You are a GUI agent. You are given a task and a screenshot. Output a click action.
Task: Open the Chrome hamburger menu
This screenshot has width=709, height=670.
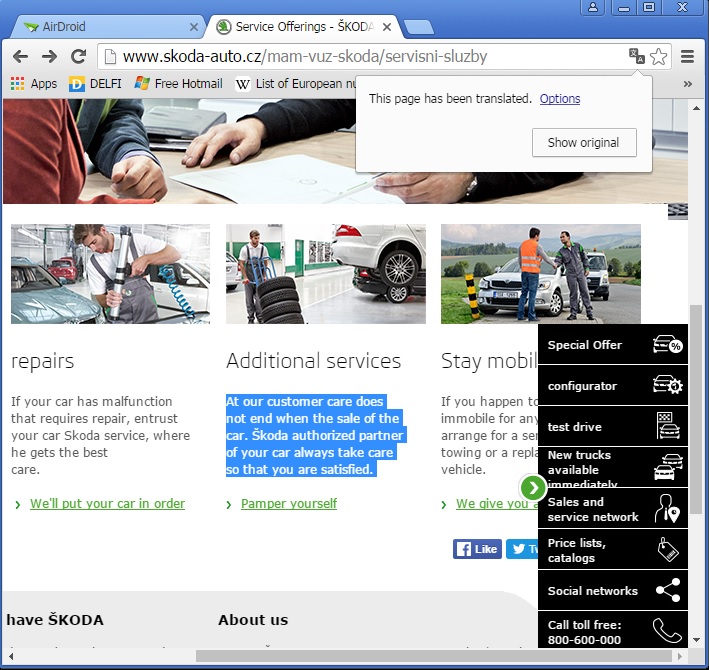click(687, 57)
